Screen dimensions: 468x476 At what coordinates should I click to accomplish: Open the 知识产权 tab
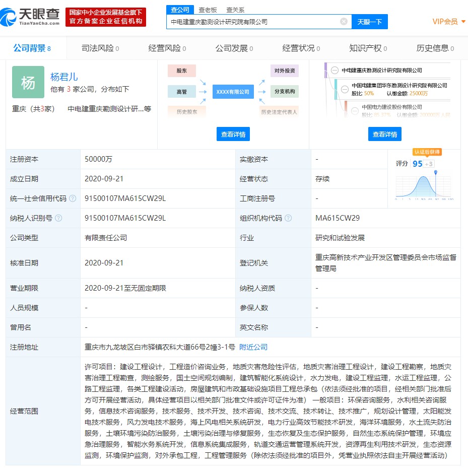368,48
